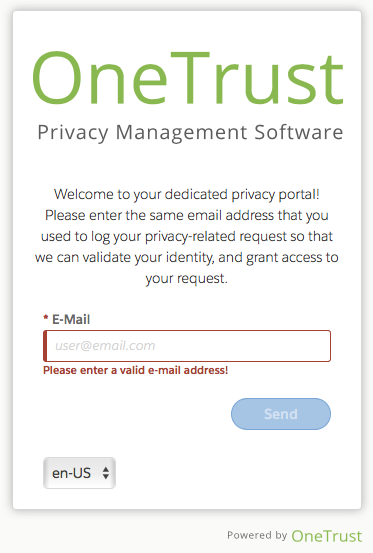Click the E-Mail field label
The image size is (373, 553).
point(71,320)
